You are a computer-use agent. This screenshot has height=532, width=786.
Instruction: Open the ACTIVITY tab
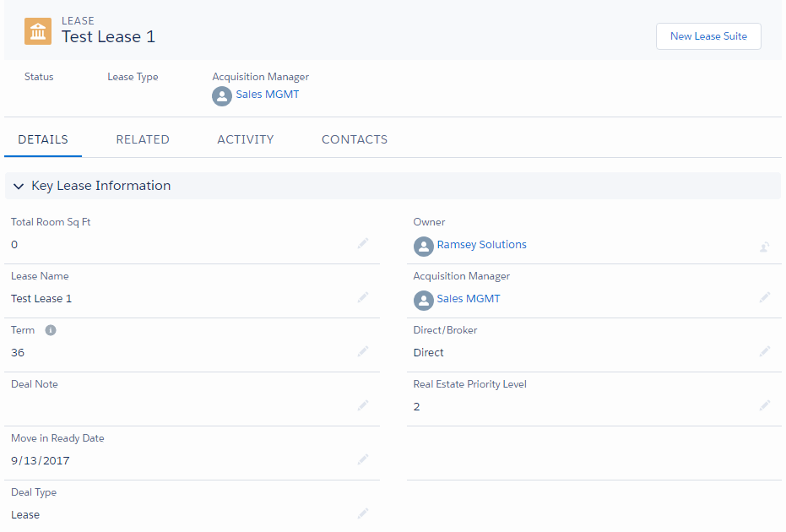click(x=246, y=139)
